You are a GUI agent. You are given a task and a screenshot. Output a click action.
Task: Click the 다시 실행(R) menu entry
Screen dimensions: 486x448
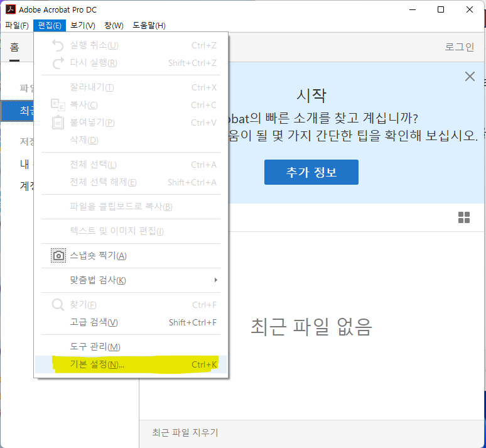(x=131, y=63)
